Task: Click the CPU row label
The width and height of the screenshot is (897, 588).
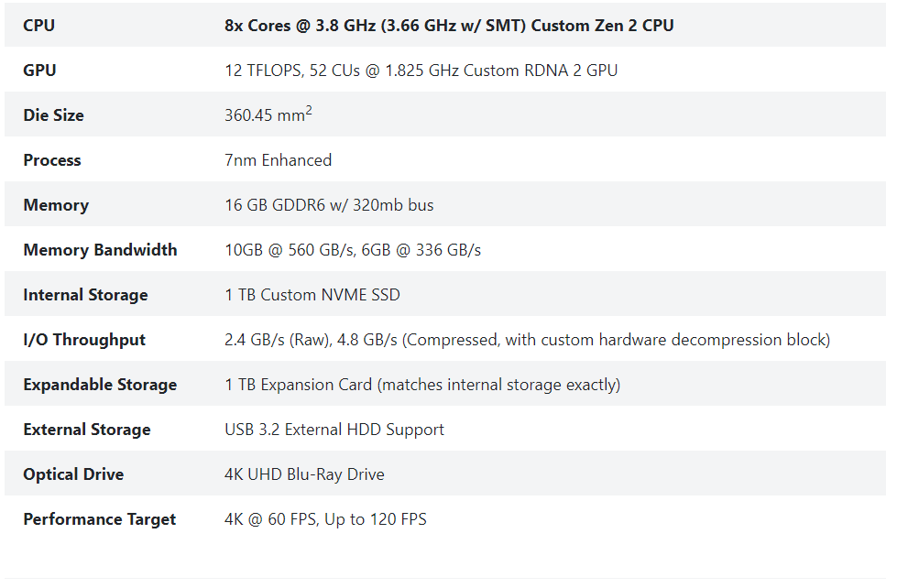Action: pos(38,26)
